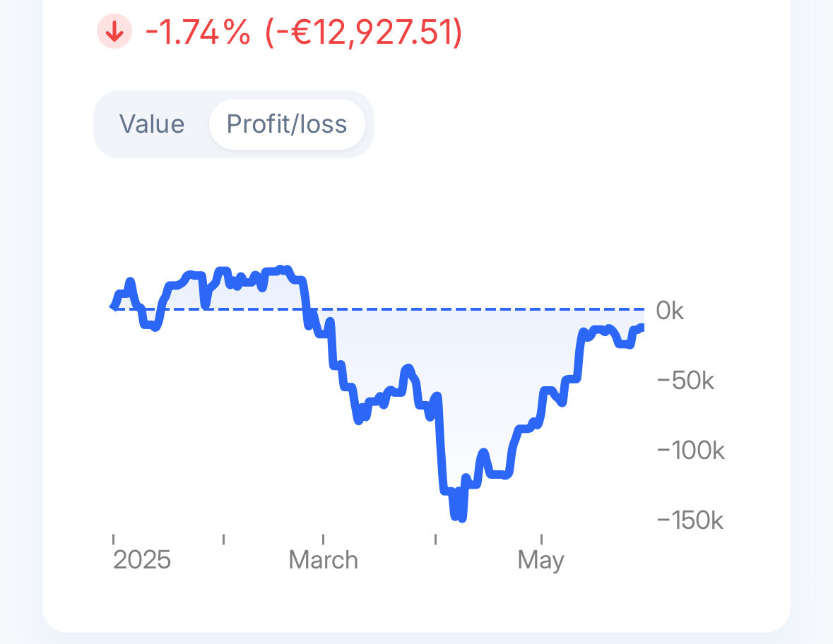Click the dashed zero baseline below the −100k dip
833x644 pixels.
click(x=459, y=309)
